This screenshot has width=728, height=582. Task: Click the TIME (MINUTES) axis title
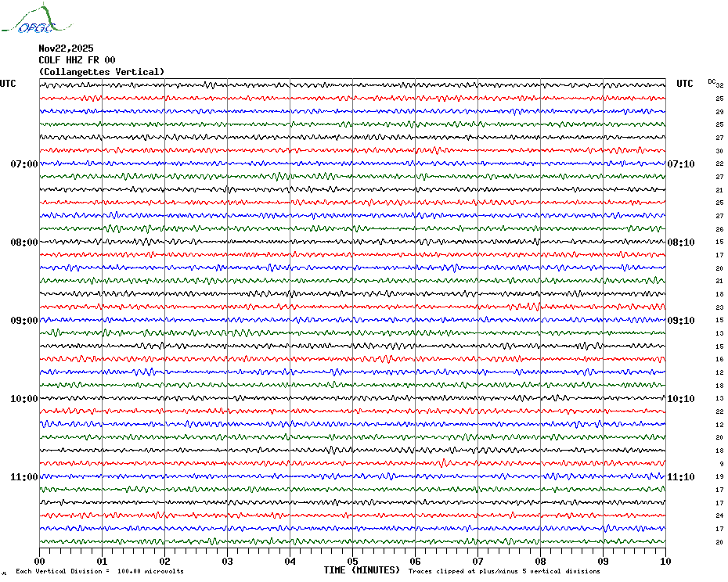click(362, 570)
